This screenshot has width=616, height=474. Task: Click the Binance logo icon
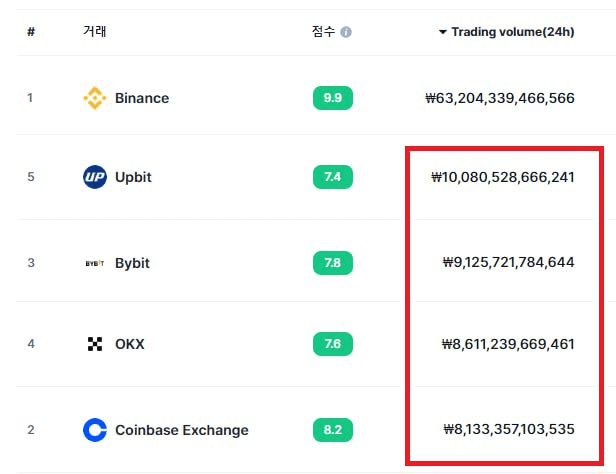click(x=95, y=98)
